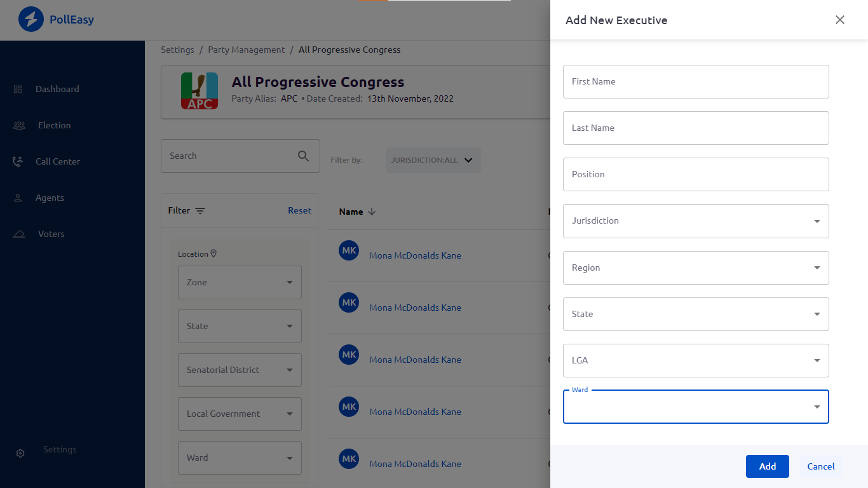868x488 pixels.
Task: Sort by Name column arrow
Action: 372,212
